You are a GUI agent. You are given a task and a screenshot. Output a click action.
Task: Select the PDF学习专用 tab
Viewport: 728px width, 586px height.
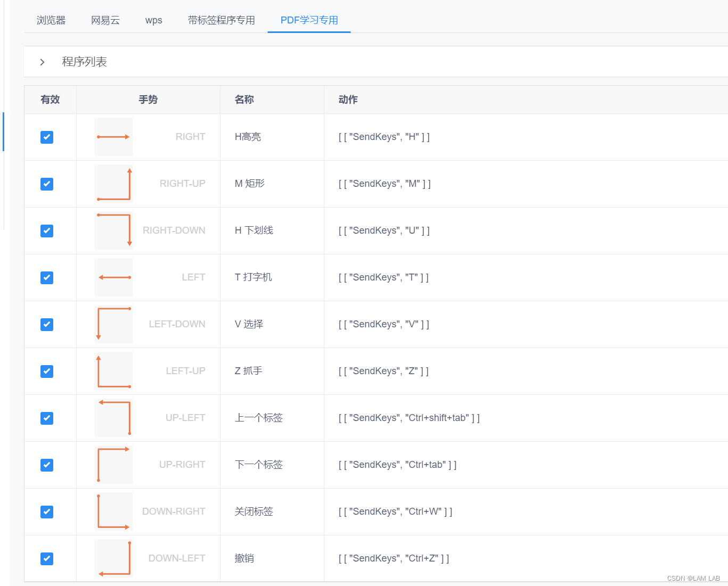(x=309, y=20)
